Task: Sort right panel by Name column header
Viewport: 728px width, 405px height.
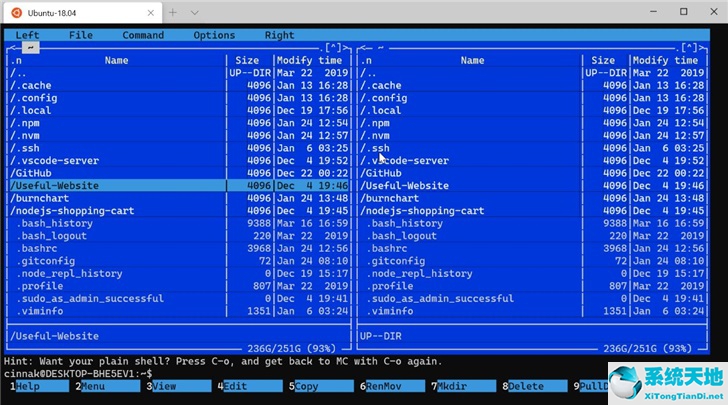Action: (x=472, y=60)
